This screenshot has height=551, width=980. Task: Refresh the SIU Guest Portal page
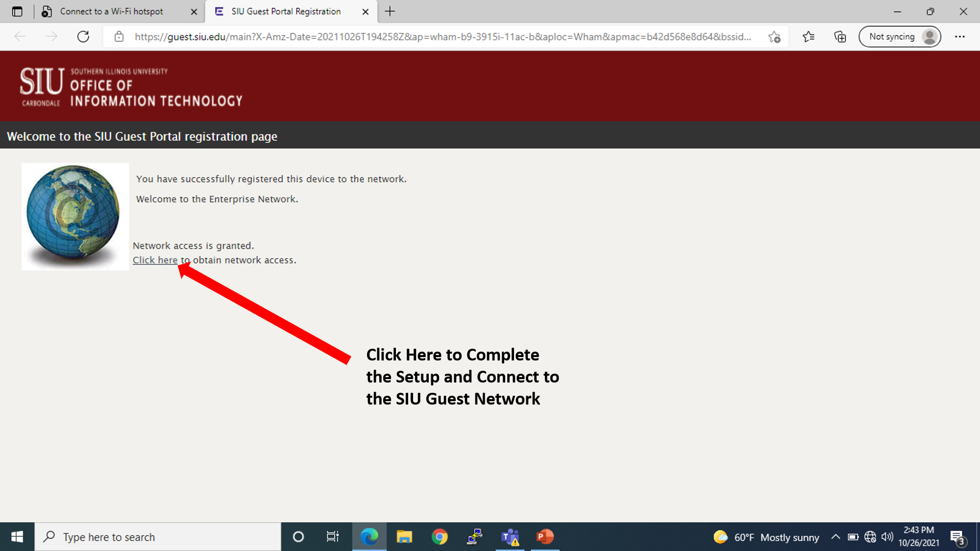(83, 36)
